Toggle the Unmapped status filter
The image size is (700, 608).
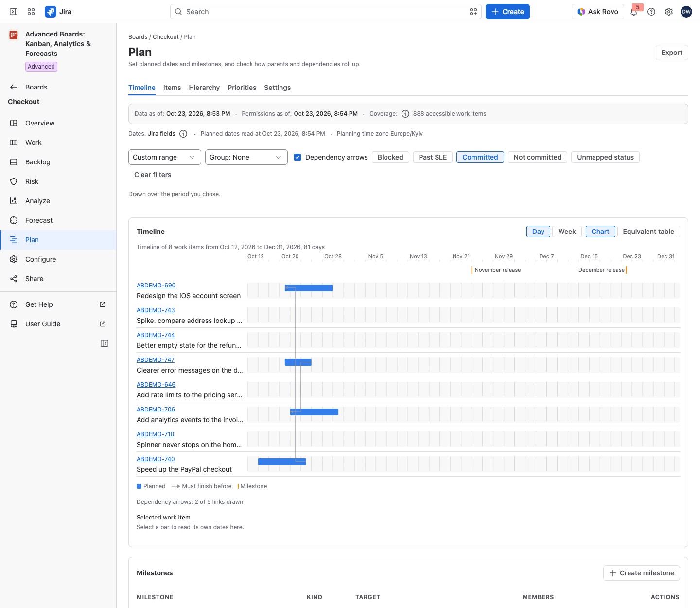(605, 157)
